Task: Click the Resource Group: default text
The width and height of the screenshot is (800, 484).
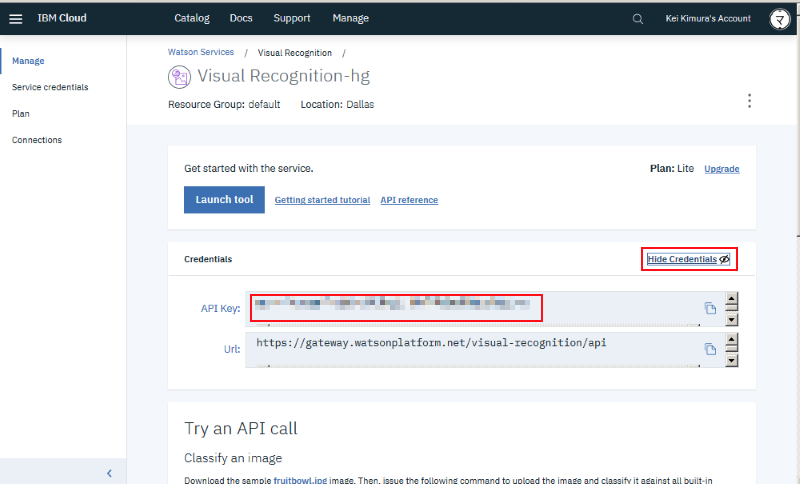Action: click(224, 105)
